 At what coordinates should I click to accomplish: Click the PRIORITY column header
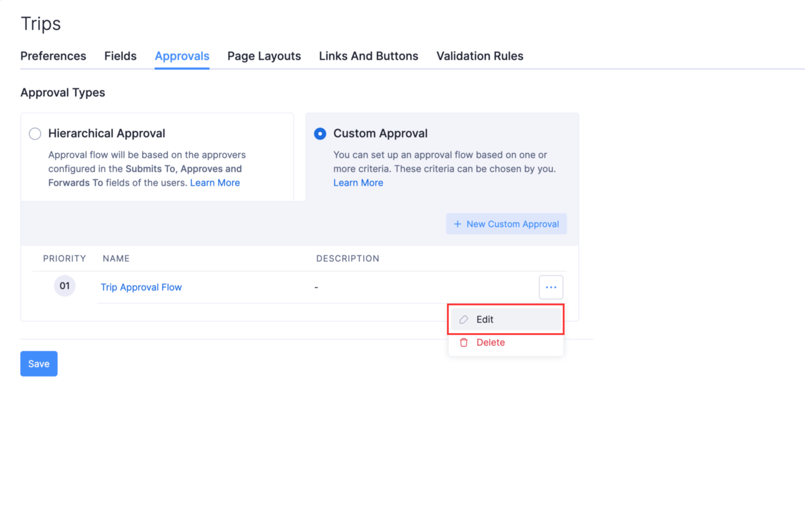pyautogui.click(x=64, y=258)
